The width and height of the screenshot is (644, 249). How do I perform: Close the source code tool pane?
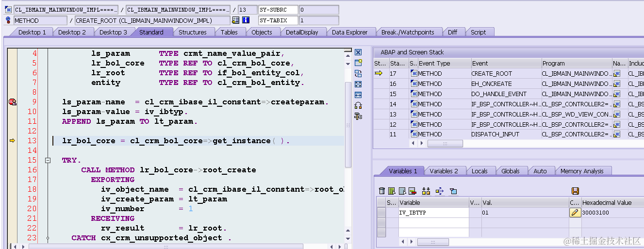point(358,52)
